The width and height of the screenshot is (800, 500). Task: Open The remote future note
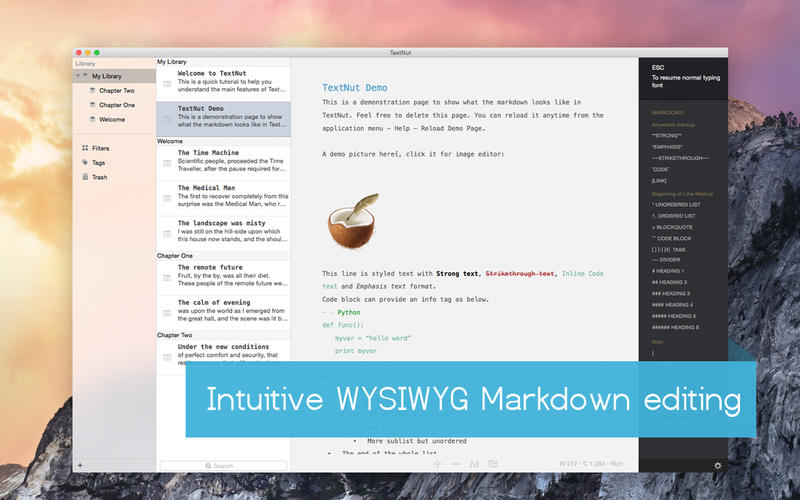point(223,278)
